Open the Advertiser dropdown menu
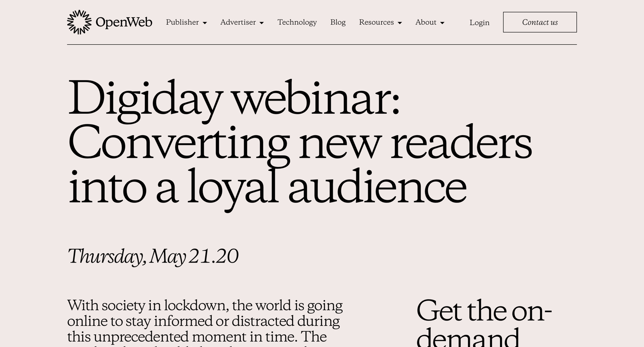 (x=242, y=22)
